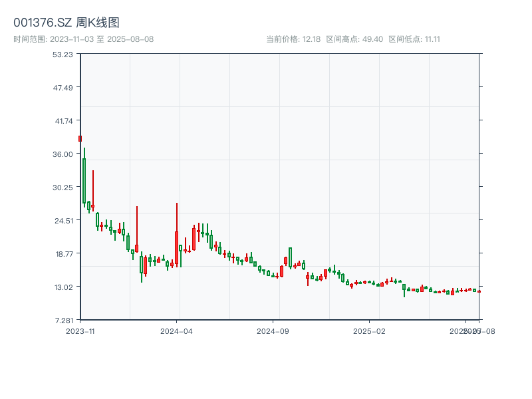This screenshot has height=399, width=532.
Task: Click the last red candlestick at 2025-08
Action: (x=479, y=291)
